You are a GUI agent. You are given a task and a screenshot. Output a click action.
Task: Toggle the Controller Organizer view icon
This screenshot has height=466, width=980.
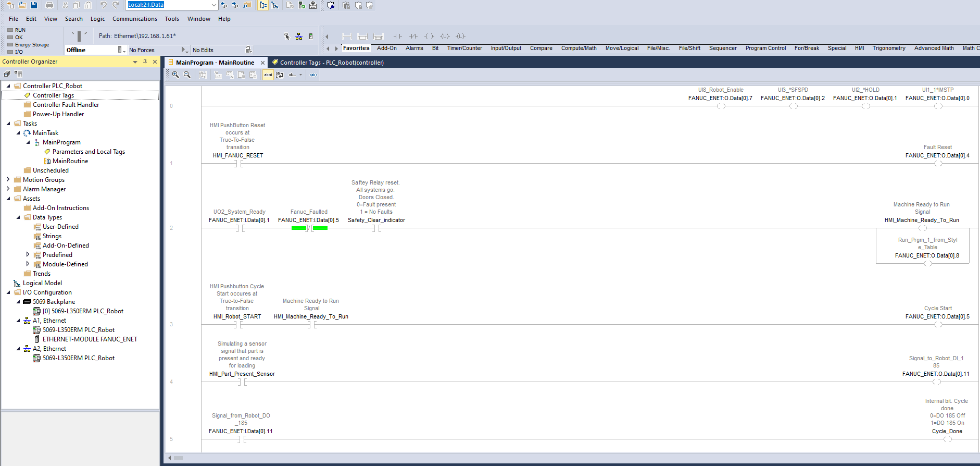coord(263,5)
